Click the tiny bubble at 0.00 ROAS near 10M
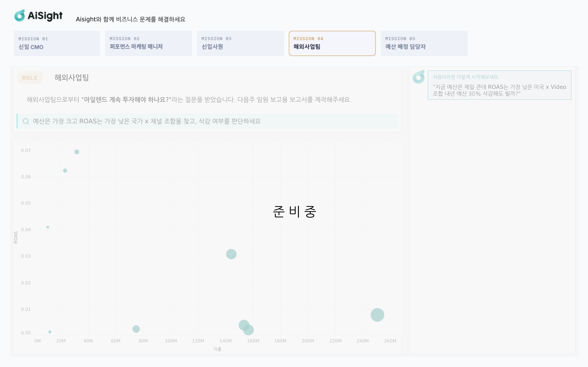 [50, 332]
